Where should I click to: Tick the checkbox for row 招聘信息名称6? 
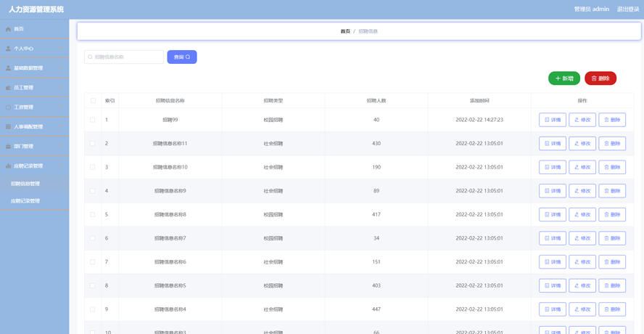93,262
